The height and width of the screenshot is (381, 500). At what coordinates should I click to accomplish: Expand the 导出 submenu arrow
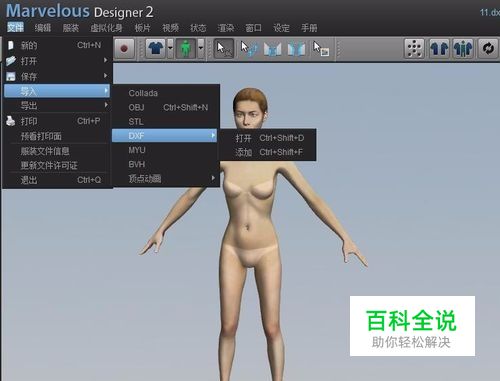[x=106, y=105]
